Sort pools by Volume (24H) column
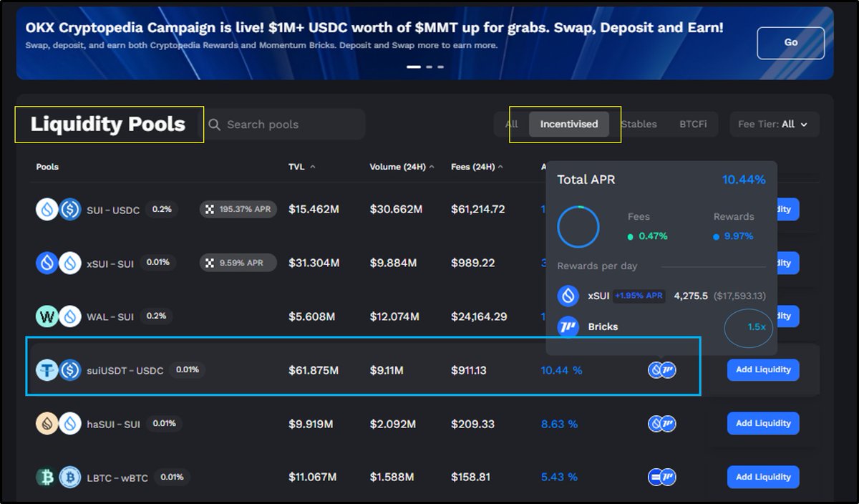This screenshot has width=859, height=504. point(402,167)
